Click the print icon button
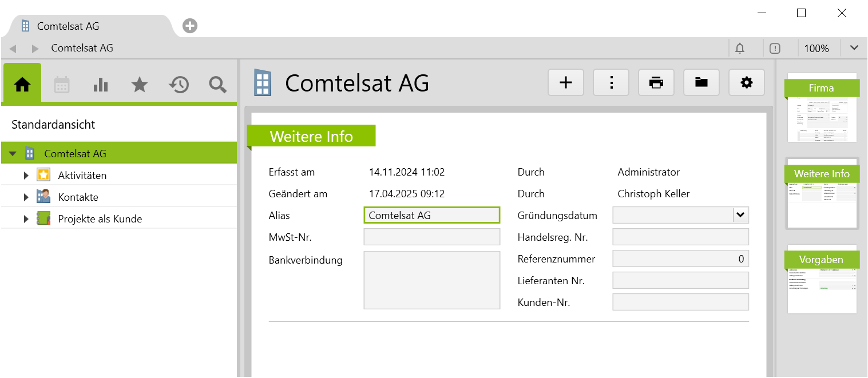The image size is (868, 378). coord(656,83)
